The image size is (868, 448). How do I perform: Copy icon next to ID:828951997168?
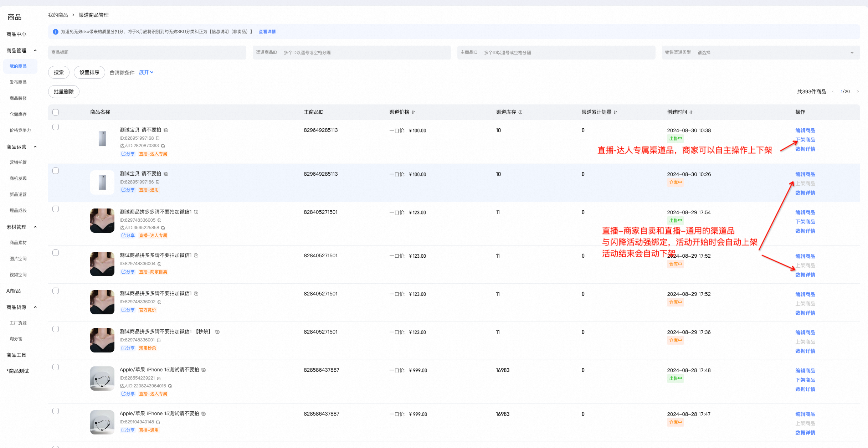[158, 138]
